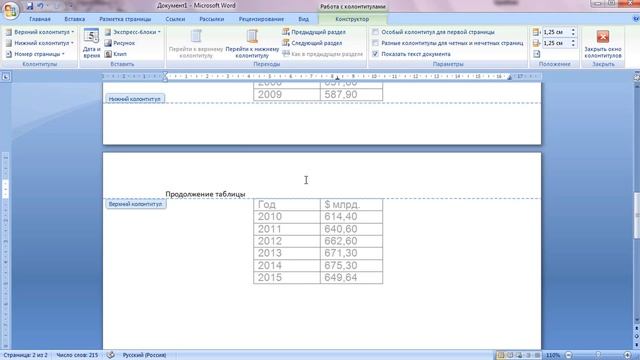
Task: Click table cell 649,64
Action: coord(351,278)
